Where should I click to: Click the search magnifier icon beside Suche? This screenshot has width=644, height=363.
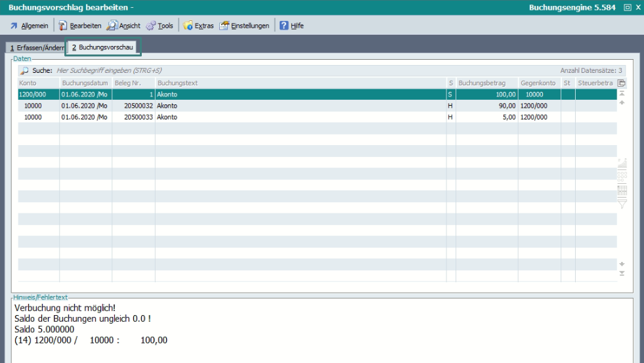coord(25,70)
